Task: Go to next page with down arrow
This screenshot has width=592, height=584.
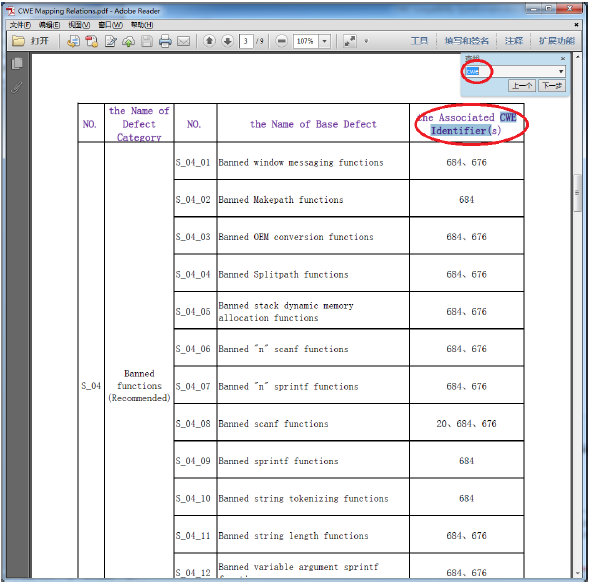Action: 227,40
